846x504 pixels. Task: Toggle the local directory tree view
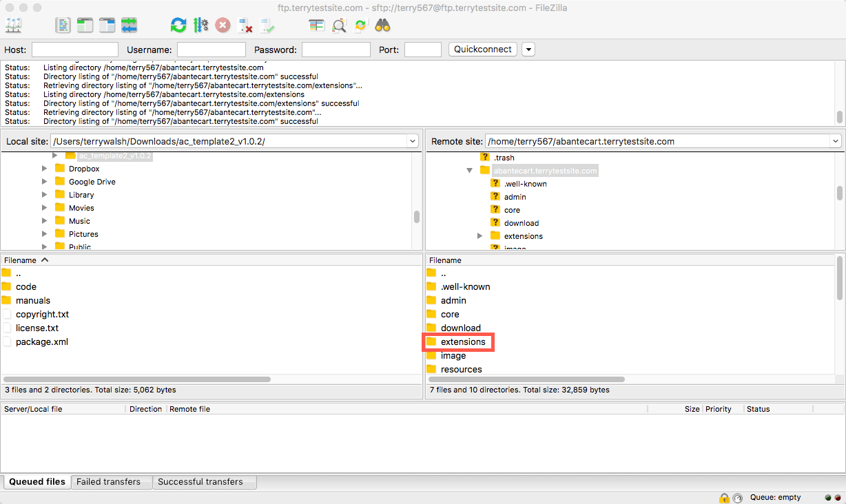coord(85,25)
